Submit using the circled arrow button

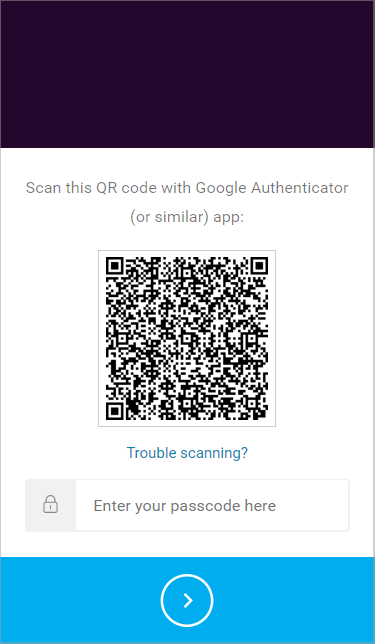coord(187,600)
